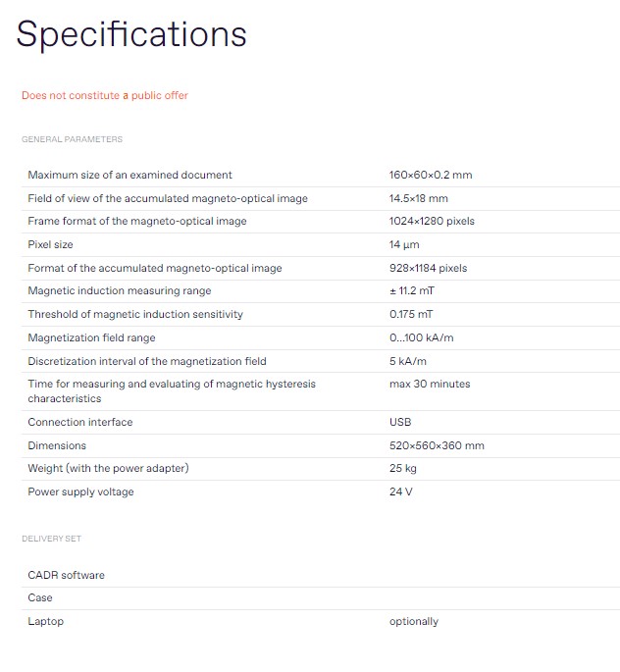Select the 'Connection interface' row label

(79, 422)
